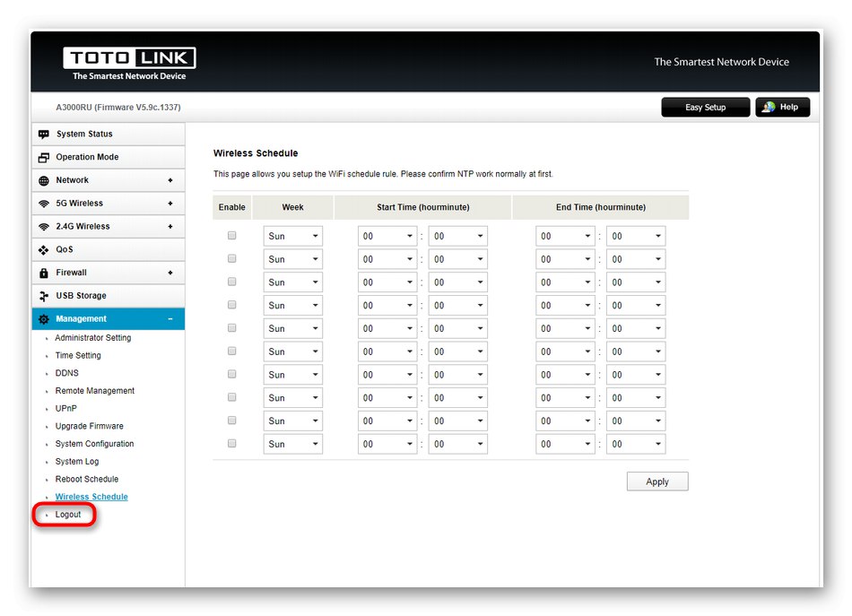Click the Apply button
This screenshot has height=616, width=852.
coord(657,482)
